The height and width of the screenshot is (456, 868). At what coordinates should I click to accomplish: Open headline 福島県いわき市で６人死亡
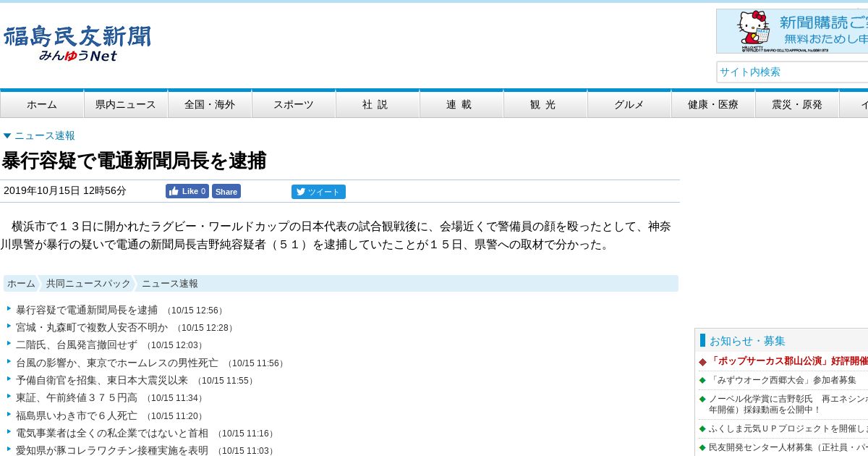tap(77, 415)
